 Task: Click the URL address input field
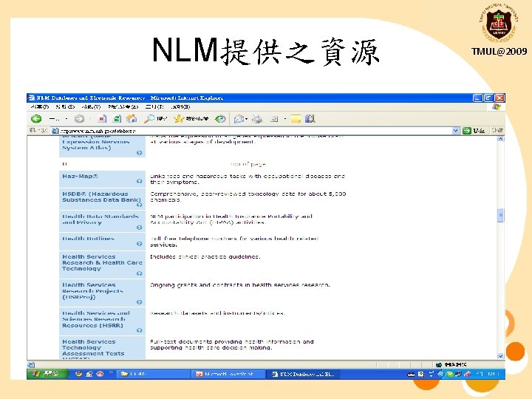(252, 131)
